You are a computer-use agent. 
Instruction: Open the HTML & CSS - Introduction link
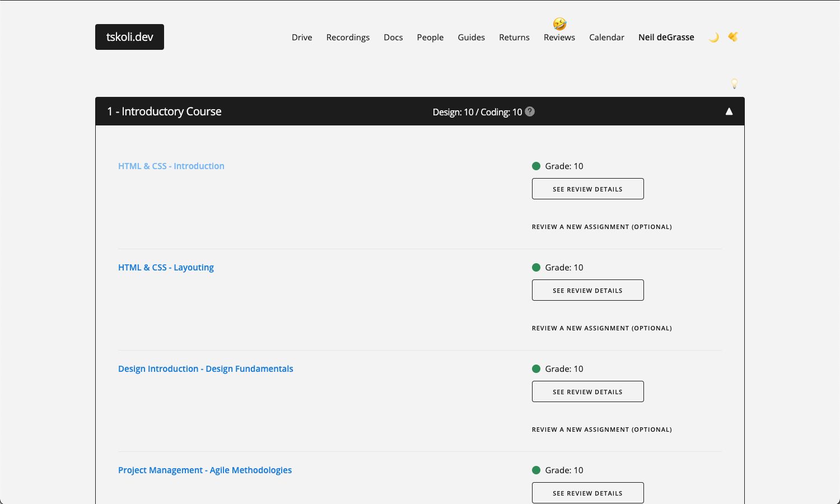(171, 166)
